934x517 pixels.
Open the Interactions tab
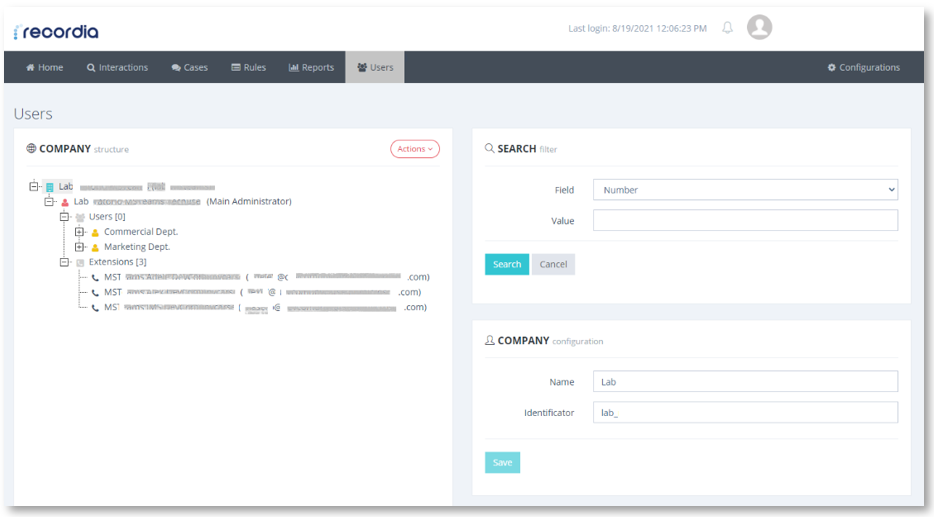pos(117,67)
